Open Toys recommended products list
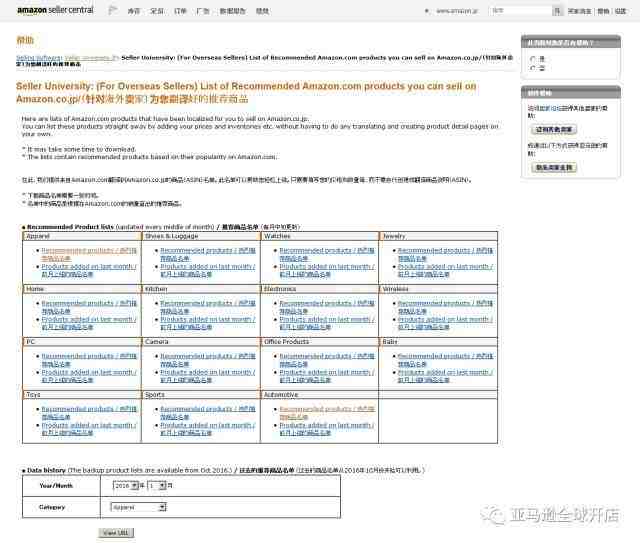This screenshot has height=543, width=640. [x=89, y=413]
